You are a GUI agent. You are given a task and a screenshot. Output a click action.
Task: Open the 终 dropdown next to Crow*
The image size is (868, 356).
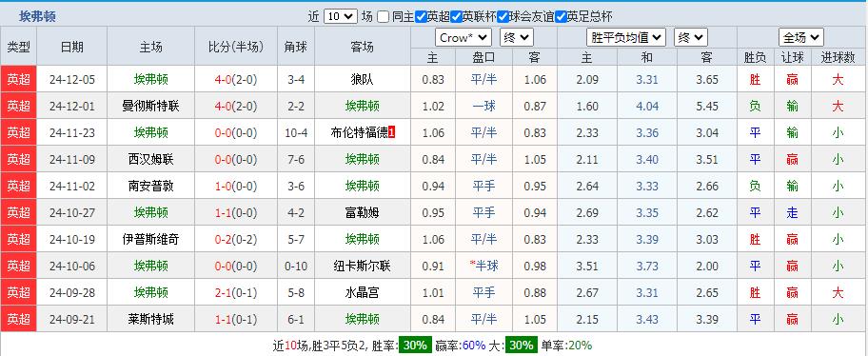[x=517, y=38]
